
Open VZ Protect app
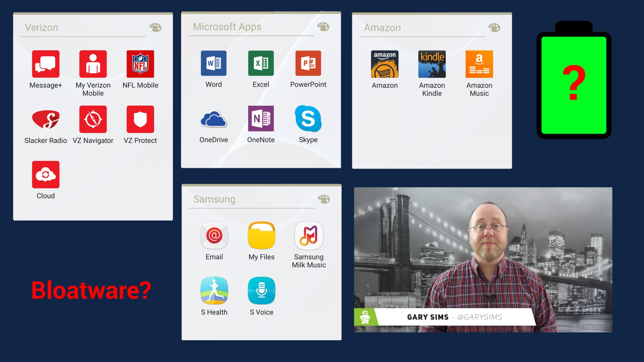click(140, 119)
